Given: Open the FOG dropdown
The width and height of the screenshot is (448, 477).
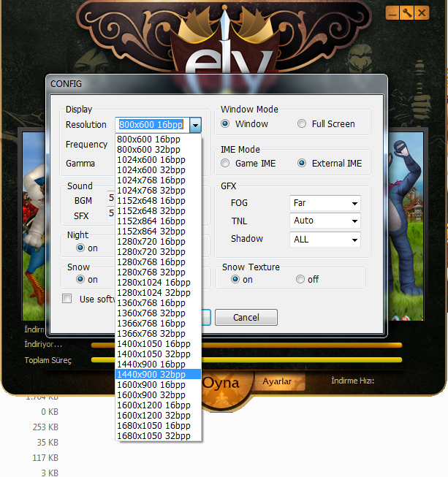Looking at the screenshot, I should [x=325, y=203].
